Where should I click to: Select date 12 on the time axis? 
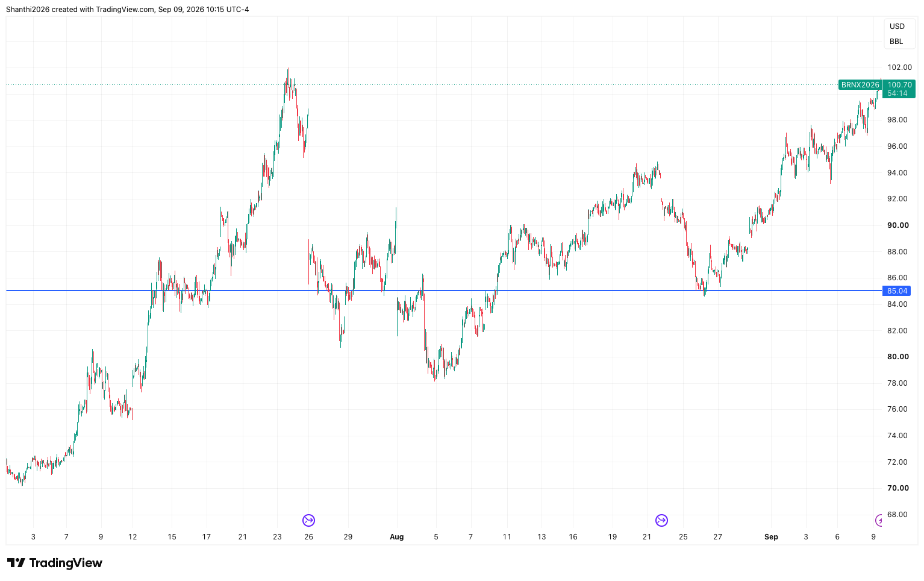pyautogui.click(x=133, y=537)
